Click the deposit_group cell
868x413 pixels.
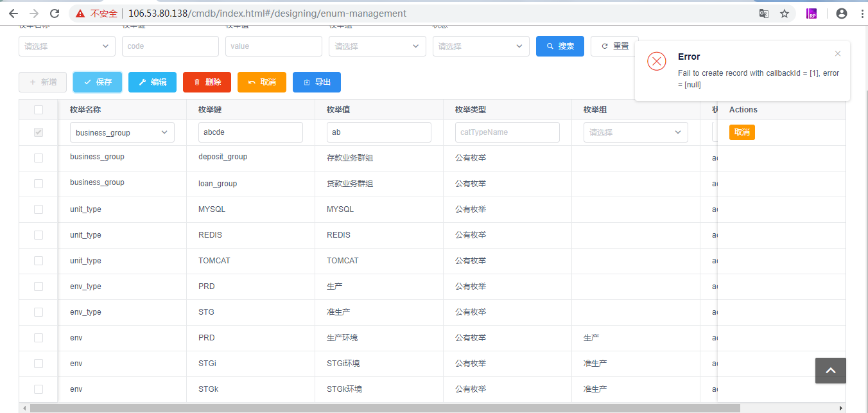pyautogui.click(x=223, y=157)
